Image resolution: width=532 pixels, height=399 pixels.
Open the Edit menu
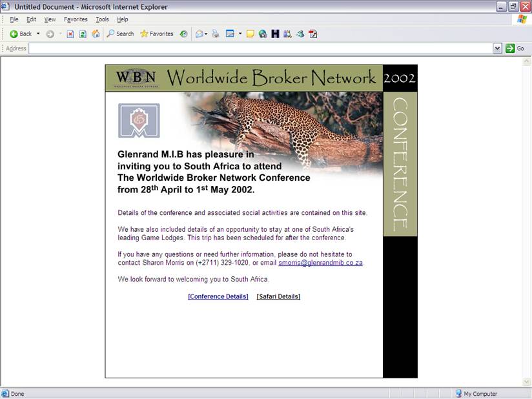click(31, 19)
